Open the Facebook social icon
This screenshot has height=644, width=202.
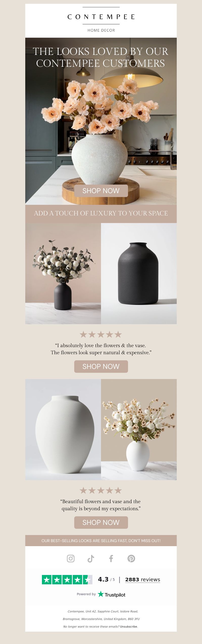coord(111,558)
